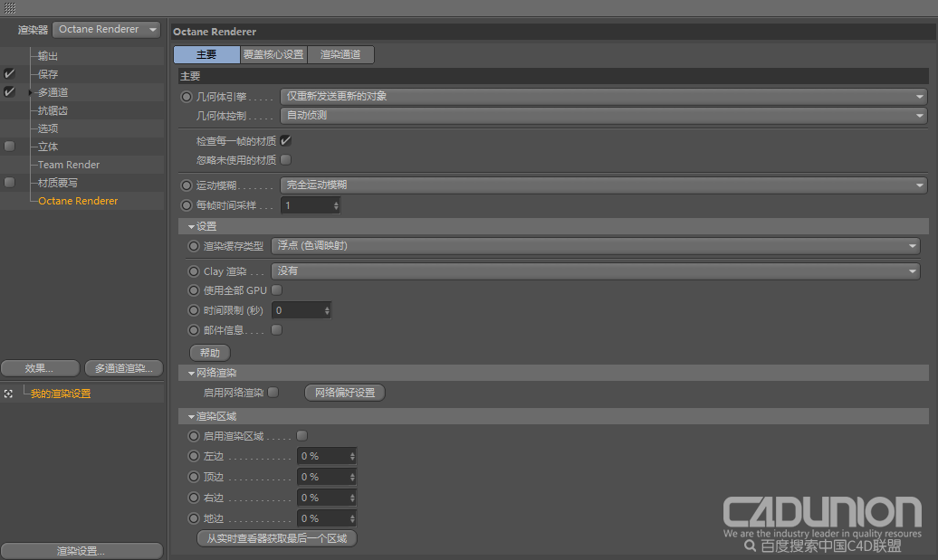Open the 渲染缓存类型 dropdown
The height and width of the screenshot is (560, 938).
click(x=596, y=246)
